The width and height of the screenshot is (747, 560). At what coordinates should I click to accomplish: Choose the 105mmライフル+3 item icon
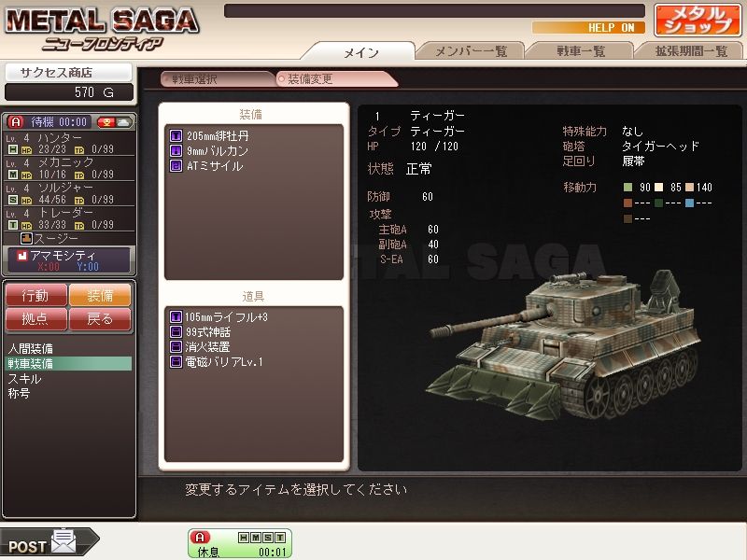point(176,316)
